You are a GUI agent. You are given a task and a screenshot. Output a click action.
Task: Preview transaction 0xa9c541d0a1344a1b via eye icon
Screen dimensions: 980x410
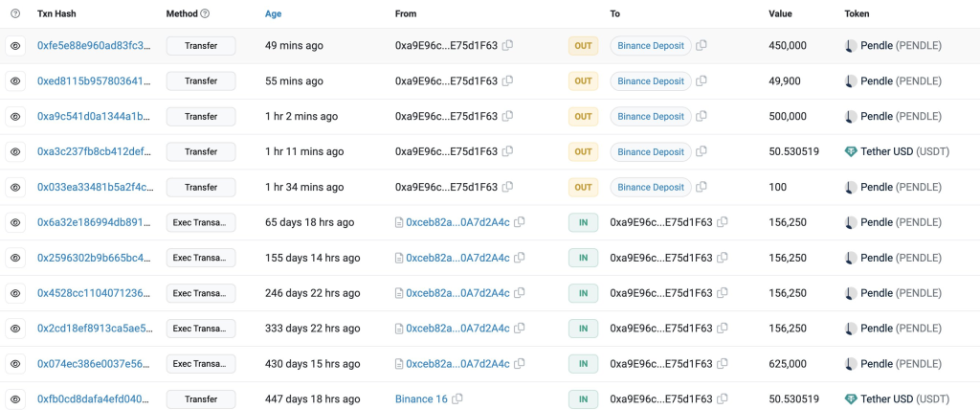(15, 117)
